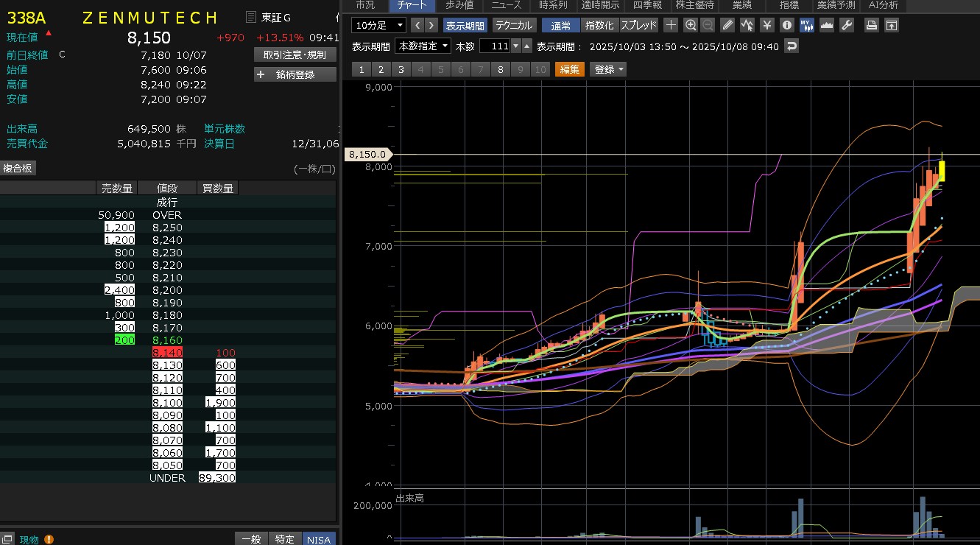Open the yen price display icon
This screenshot has width=980, height=545.
click(x=767, y=25)
